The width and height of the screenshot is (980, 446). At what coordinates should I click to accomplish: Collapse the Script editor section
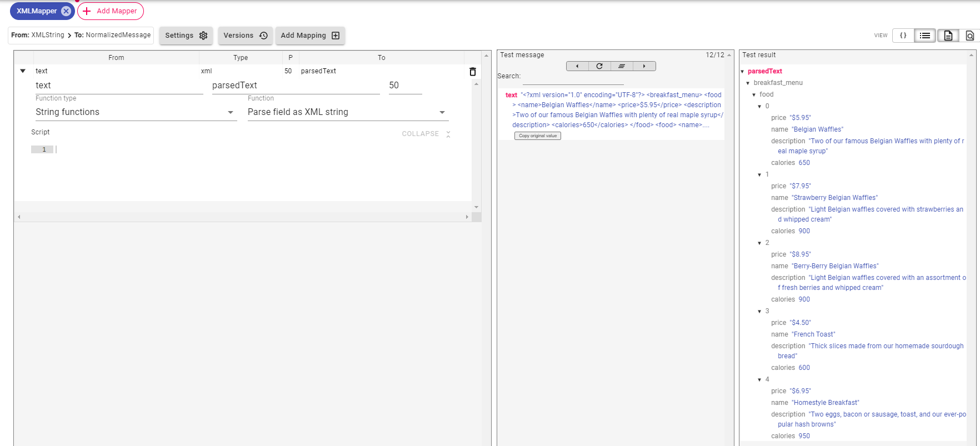click(x=426, y=134)
